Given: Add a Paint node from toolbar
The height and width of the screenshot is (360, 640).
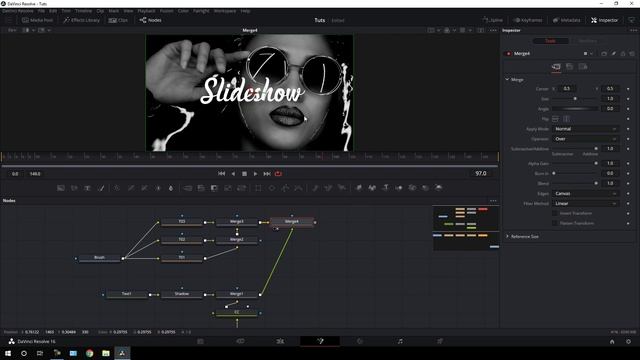Looking at the screenshot, I should [x=101, y=188].
